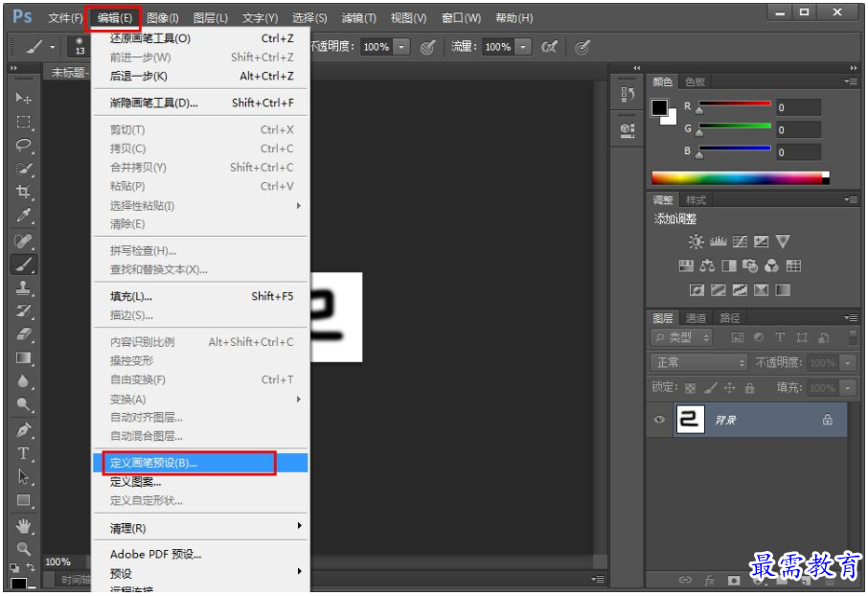
Task: Select the Clone Stamp tool
Action: click(x=23, y=287)
